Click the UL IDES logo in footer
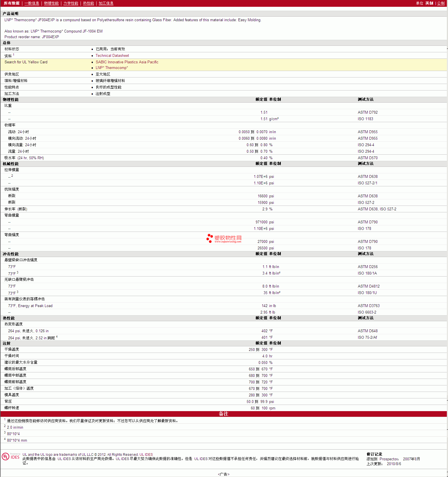This screenshot has height=477, width=448. click(x=11, y=457)
